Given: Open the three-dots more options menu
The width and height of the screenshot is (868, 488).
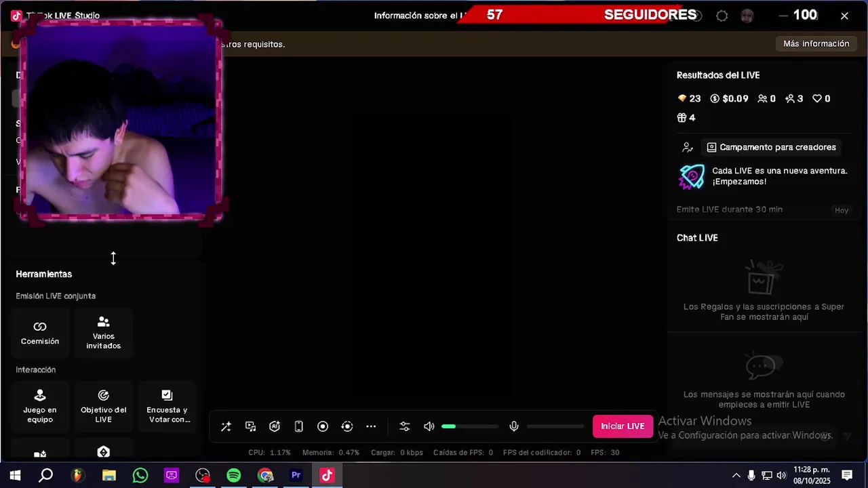Looking at the screenshot, I should (x=371, y=426).
